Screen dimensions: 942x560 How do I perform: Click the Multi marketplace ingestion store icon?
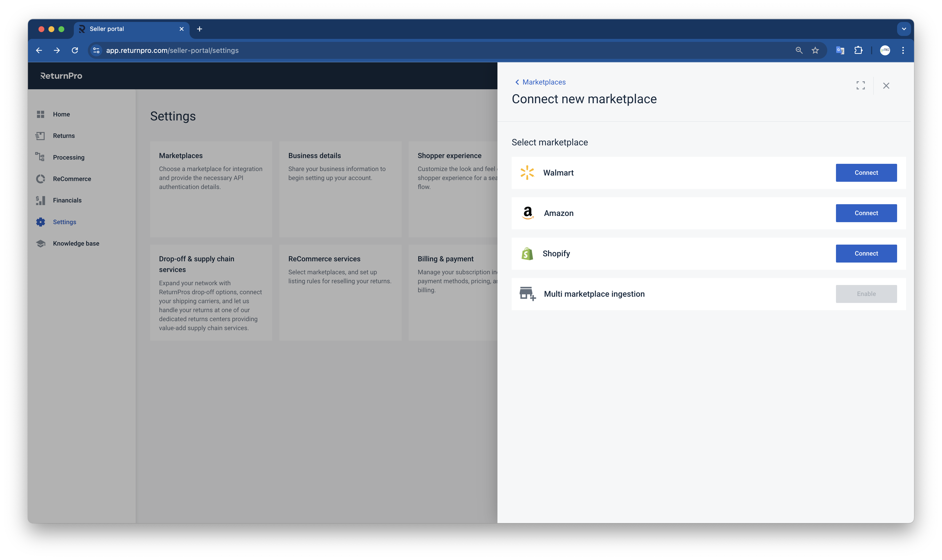527,293
